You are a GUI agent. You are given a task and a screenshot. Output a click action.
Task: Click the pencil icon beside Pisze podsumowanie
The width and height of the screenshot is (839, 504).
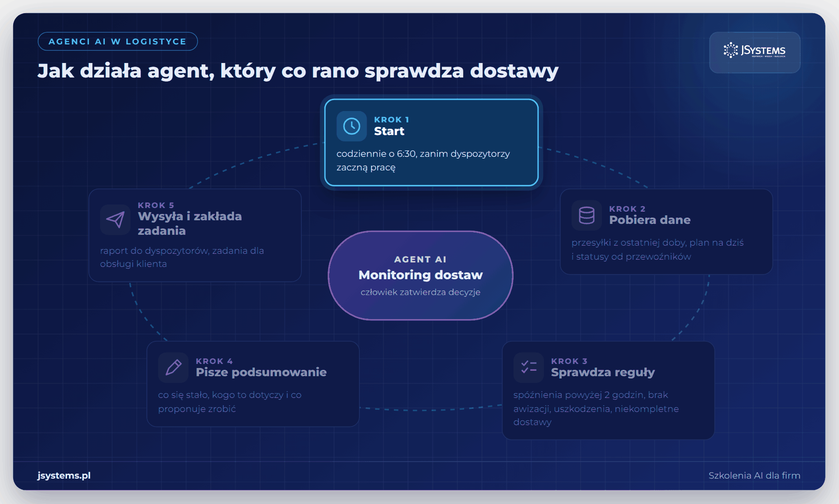click(x=173, y=368)
